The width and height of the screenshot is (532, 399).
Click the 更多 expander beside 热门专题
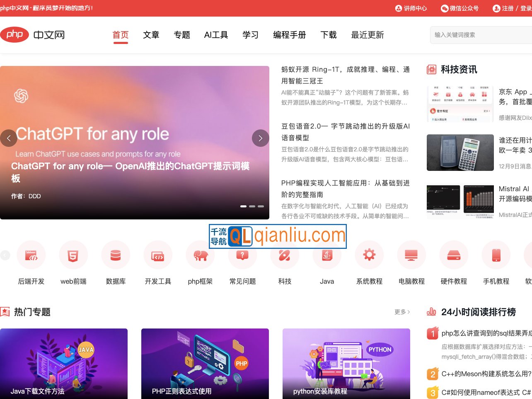point(401,312)
